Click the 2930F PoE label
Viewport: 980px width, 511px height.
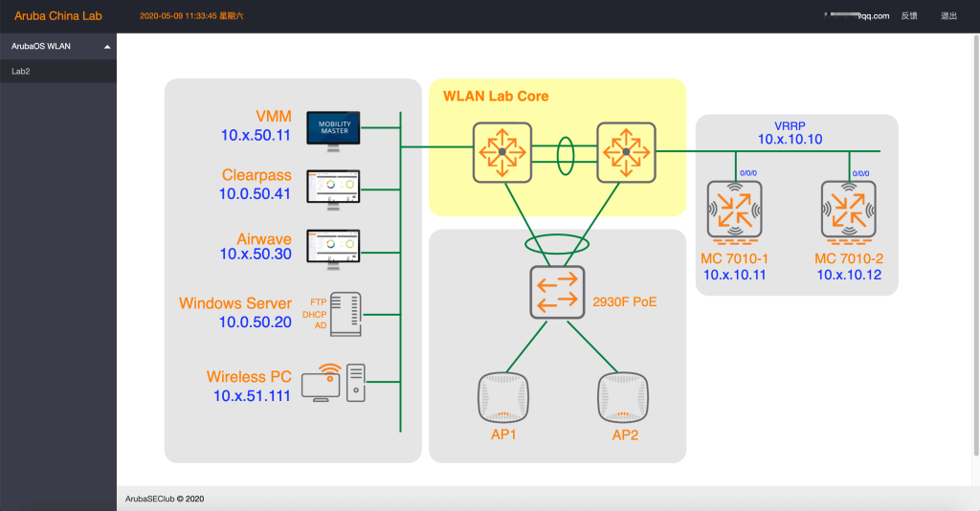[624, 301]
